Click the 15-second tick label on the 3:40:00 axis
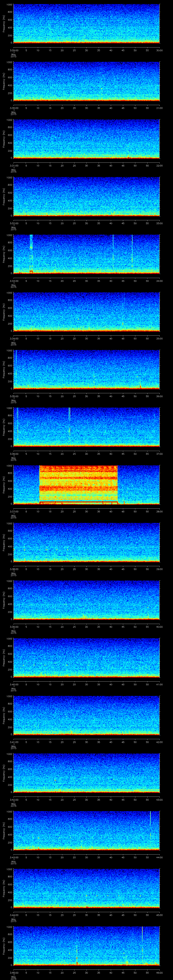The height and width of the screenshot is (980, 173). [50, 684]
